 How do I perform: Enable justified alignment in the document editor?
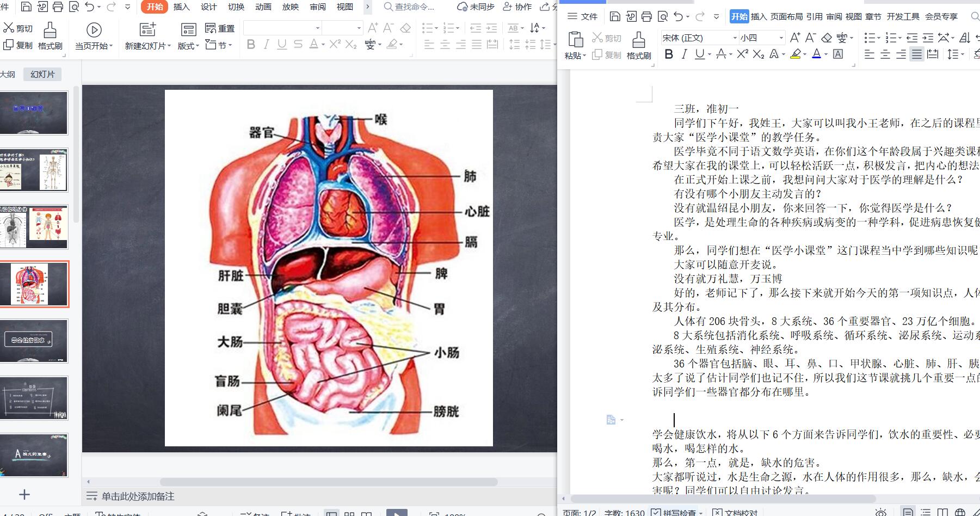coord(917,54)
